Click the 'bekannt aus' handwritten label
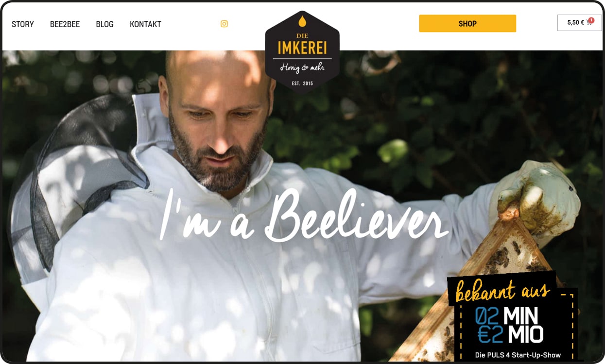The height and width of the screenshot is (364, 605). 502,289
